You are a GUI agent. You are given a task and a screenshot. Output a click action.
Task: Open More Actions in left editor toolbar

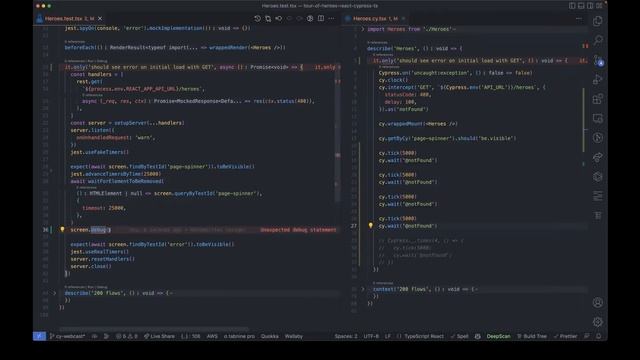331,18
